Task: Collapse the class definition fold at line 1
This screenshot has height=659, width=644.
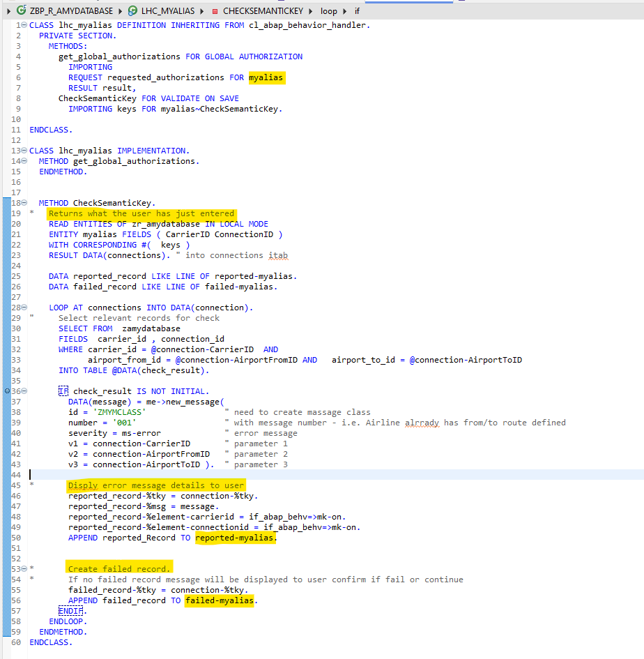Action: [24, 25]
